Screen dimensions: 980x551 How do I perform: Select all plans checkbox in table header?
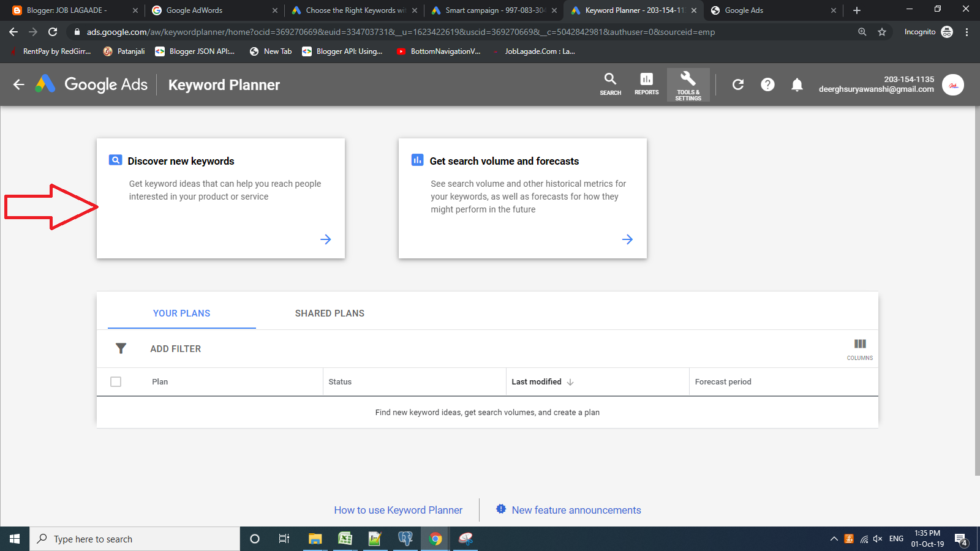116,381
